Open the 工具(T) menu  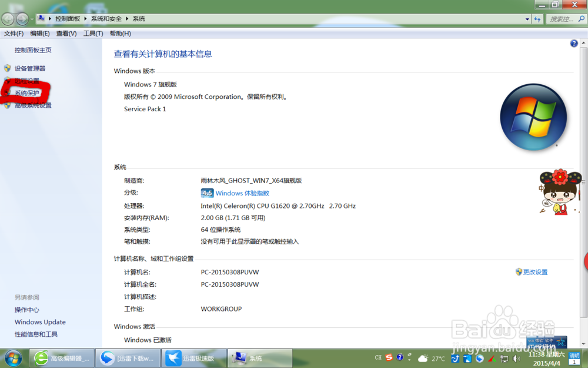coord(93,34)
